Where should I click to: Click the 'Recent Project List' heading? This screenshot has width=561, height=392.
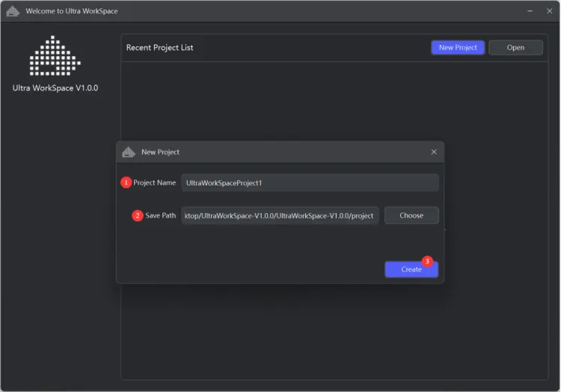click(x=159, y=48)
